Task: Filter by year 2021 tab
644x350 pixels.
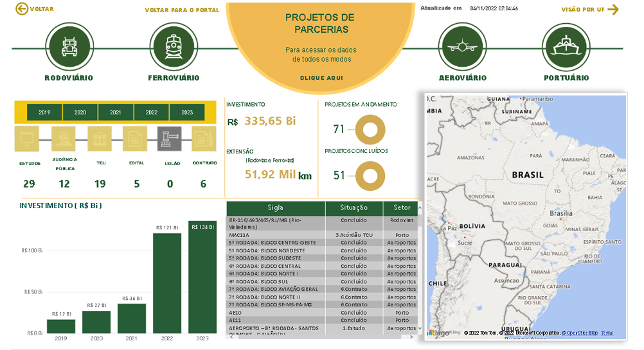Action: click(x=116, y=112)
